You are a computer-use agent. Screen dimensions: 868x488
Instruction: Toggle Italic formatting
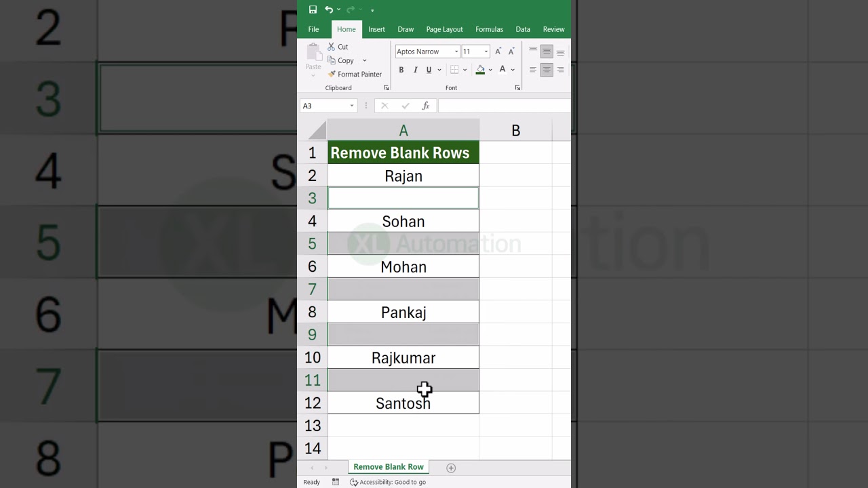coord(415,70)
